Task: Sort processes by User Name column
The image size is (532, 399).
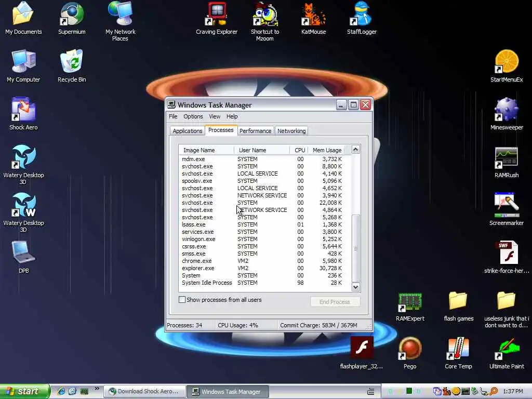Action: [262, 150]
